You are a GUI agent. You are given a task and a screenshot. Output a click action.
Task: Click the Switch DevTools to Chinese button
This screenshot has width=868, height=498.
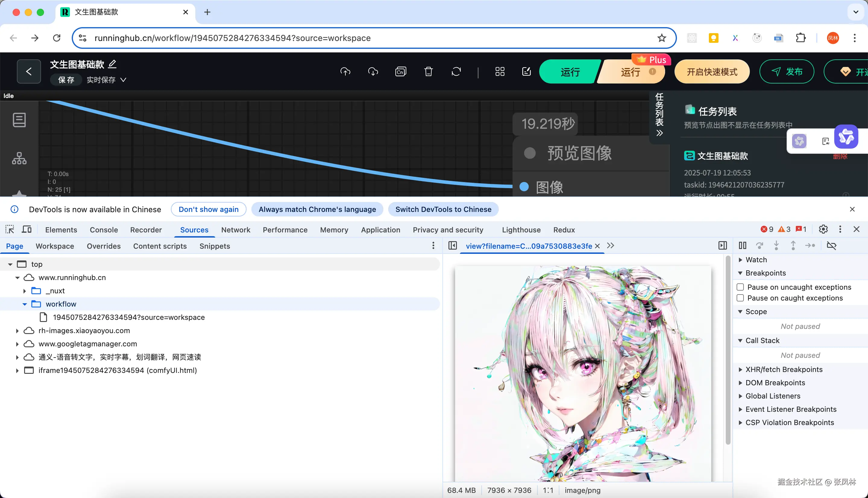tap(443, 209)
